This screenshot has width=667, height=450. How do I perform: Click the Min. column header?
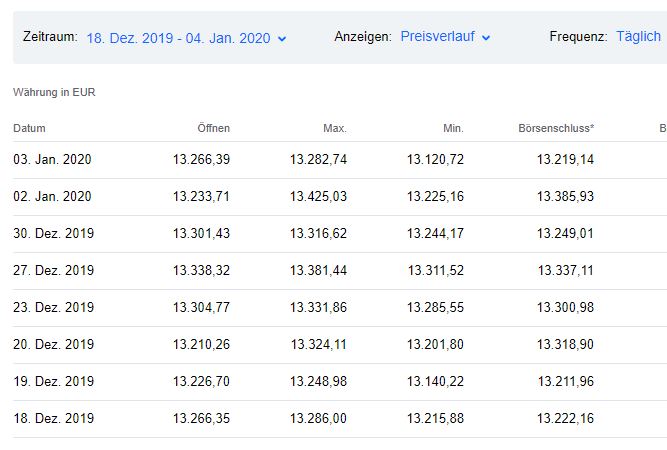pyautogui.click(x=453, y=128)
